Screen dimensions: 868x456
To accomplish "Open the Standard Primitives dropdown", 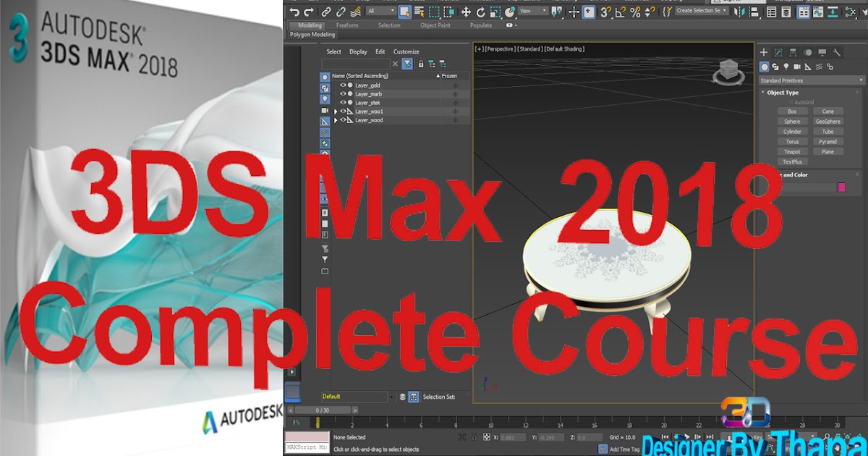I will (811, 80).
